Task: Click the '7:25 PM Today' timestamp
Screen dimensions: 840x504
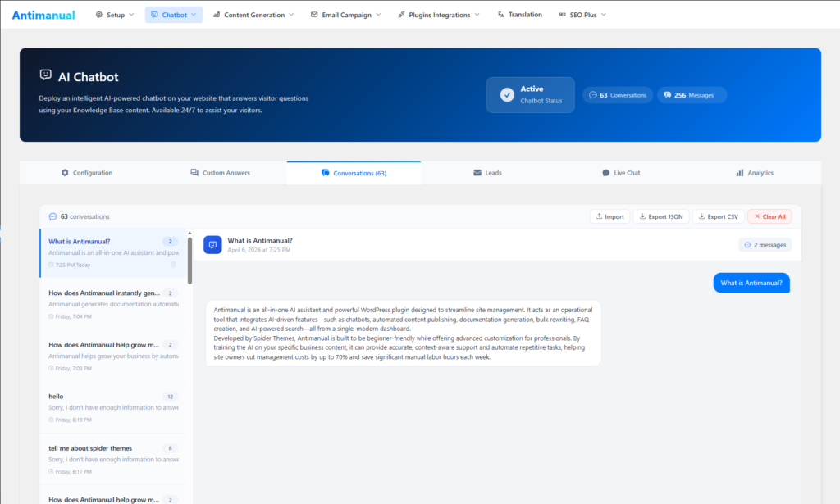Action: (72, 265)
